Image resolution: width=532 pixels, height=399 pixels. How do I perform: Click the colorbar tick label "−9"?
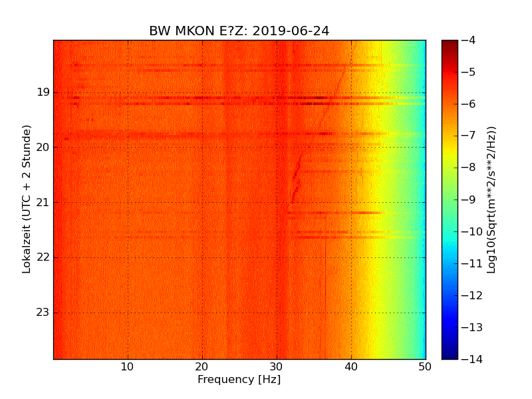(469, 200)
